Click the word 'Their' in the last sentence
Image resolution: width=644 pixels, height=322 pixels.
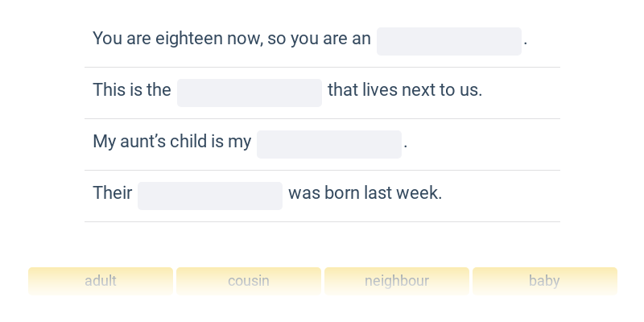click(113, 193)
